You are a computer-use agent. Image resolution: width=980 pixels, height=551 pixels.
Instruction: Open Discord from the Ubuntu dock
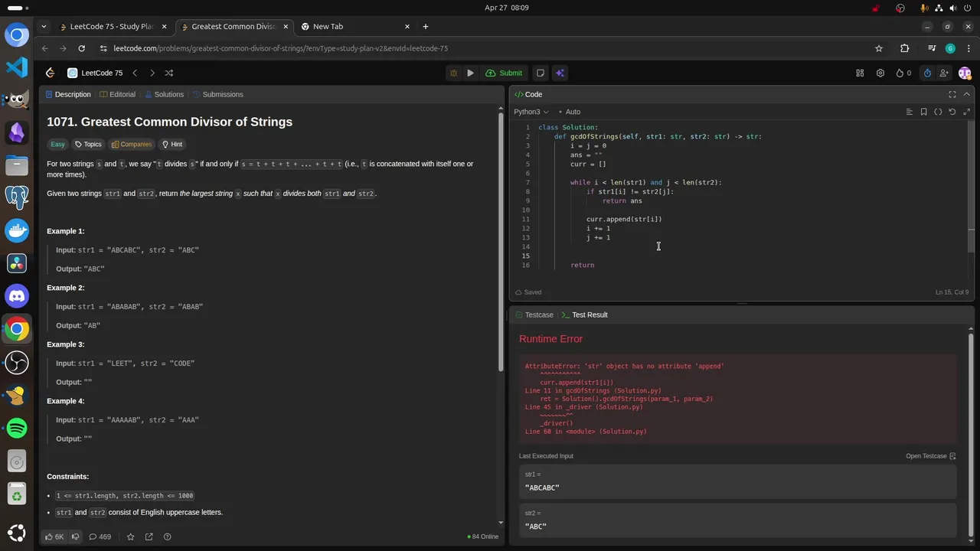click(17, 295)
